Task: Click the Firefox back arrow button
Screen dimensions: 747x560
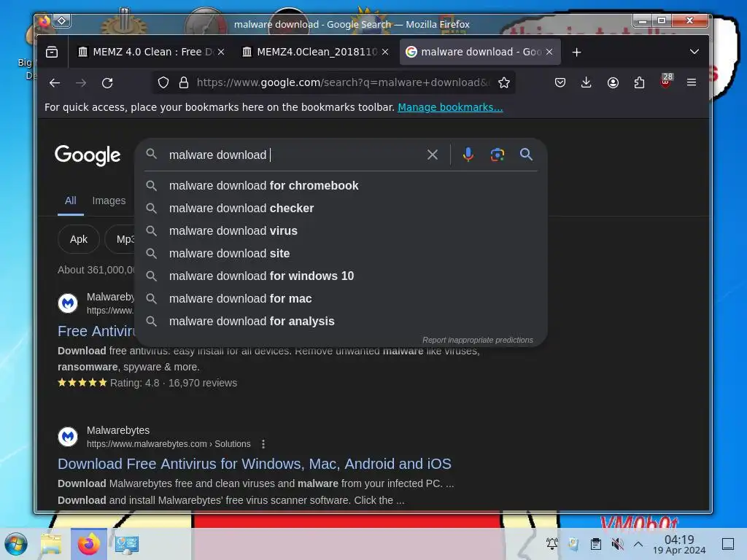Action: pyautogui.click(x=55, y=83)
